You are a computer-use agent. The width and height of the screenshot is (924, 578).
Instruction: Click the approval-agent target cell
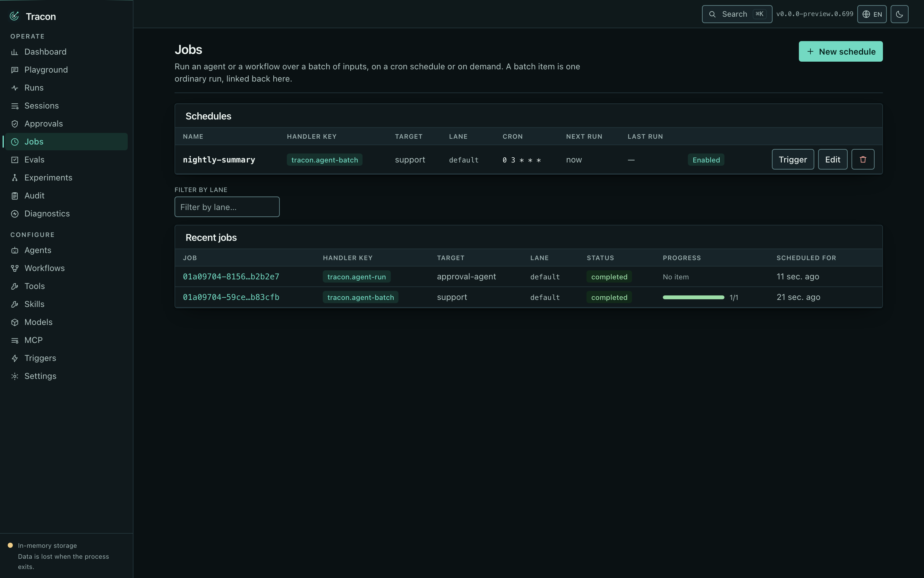[x=466, y=276]
